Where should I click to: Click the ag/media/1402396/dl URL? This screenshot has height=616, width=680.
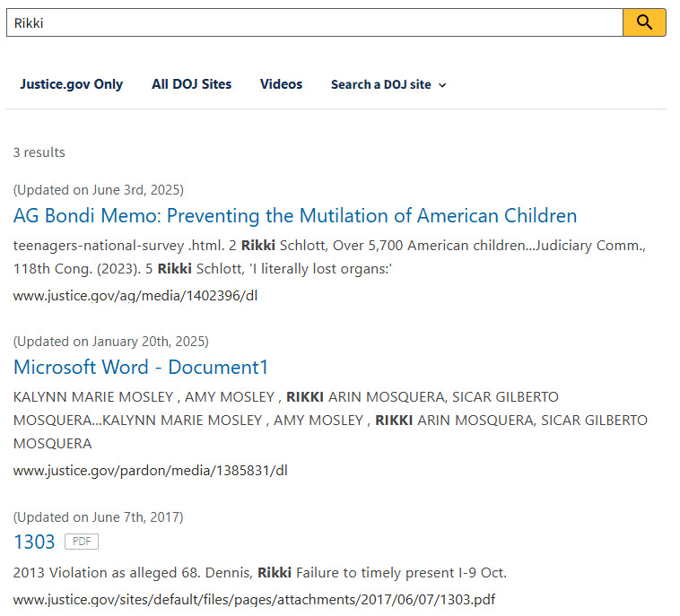pyautogui.click(x=135, y=295)
